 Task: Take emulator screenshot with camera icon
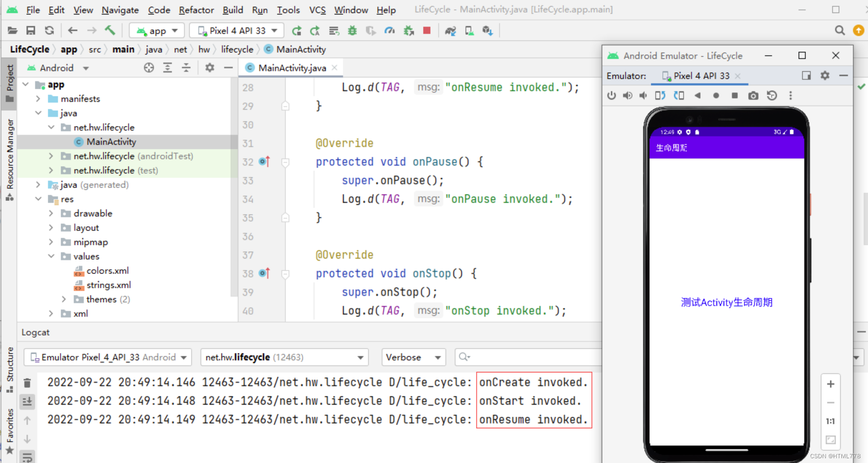(x=753, y=95)
